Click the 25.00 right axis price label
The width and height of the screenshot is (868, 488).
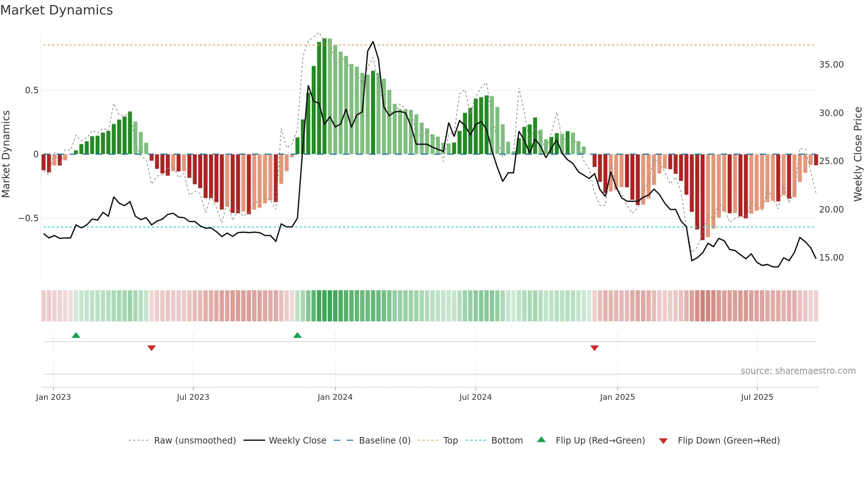pos(831,161)
